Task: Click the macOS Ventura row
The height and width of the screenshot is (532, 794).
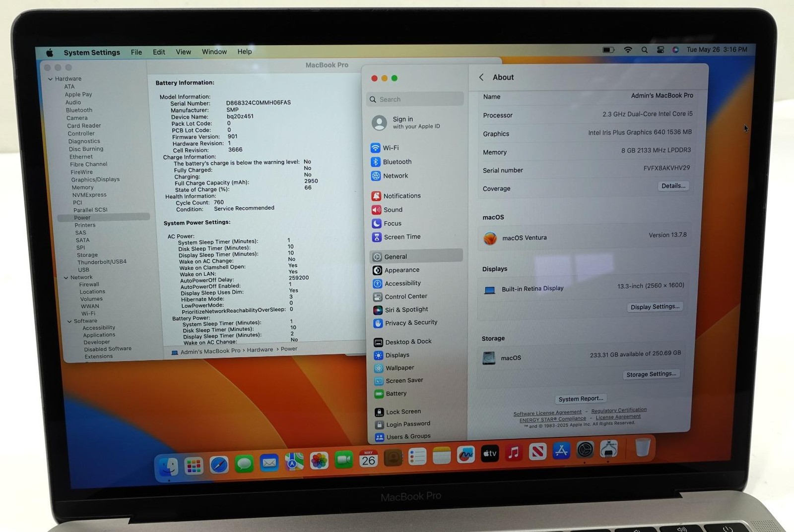Action: tap(586, 237)
